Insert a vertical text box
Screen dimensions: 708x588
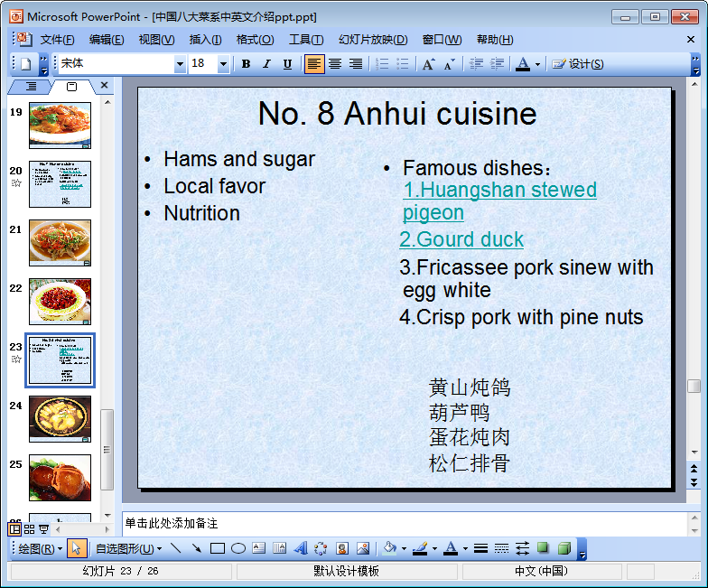pos(280,549)
